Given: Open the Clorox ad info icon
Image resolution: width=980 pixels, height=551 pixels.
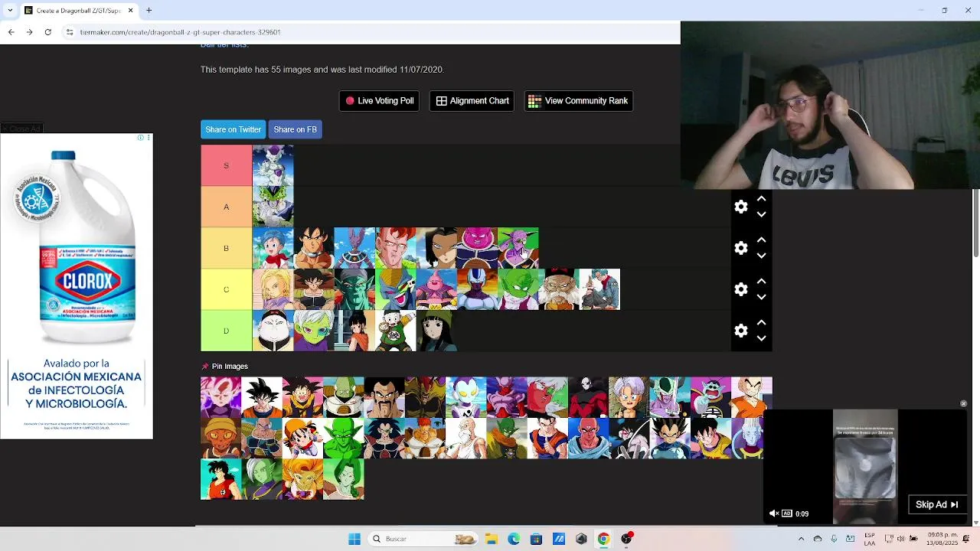Looking at the screenshot, I should 140,138.
